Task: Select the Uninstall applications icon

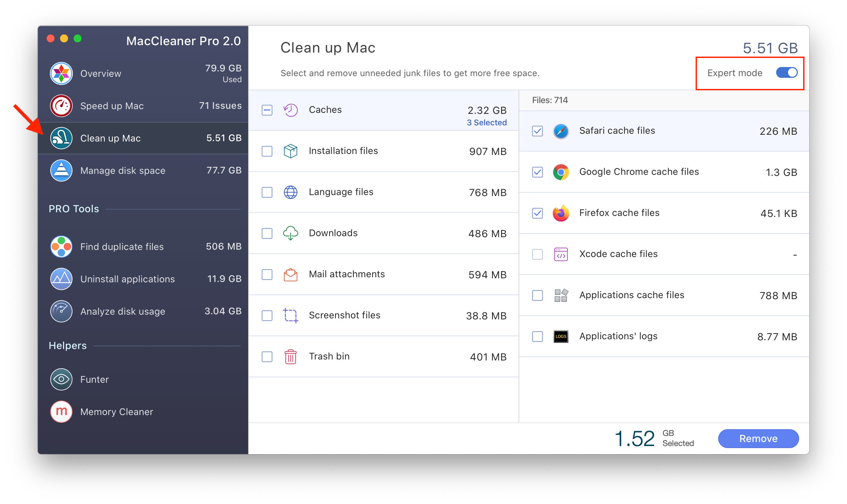Action: (62, 277)
